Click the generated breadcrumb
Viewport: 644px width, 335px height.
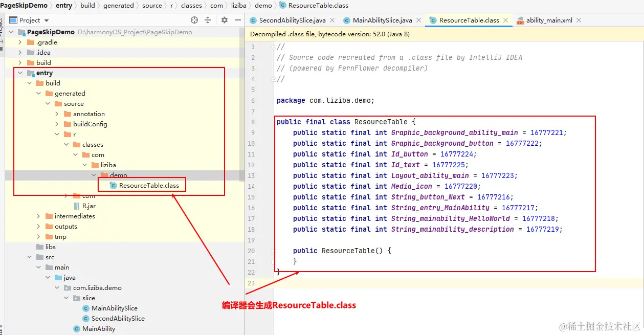118,6
